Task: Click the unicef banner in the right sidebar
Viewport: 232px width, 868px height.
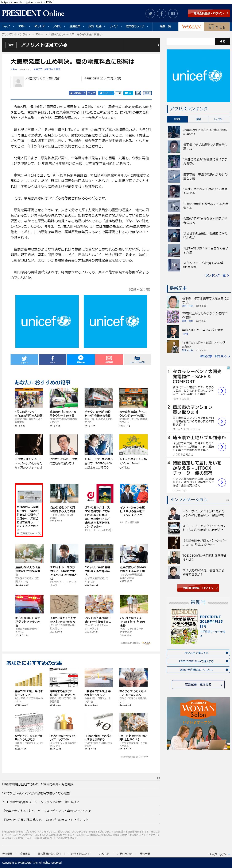Action: 198,76
